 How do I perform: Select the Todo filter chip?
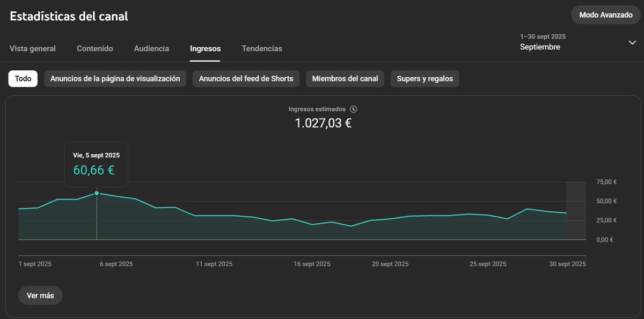point(23,78)
